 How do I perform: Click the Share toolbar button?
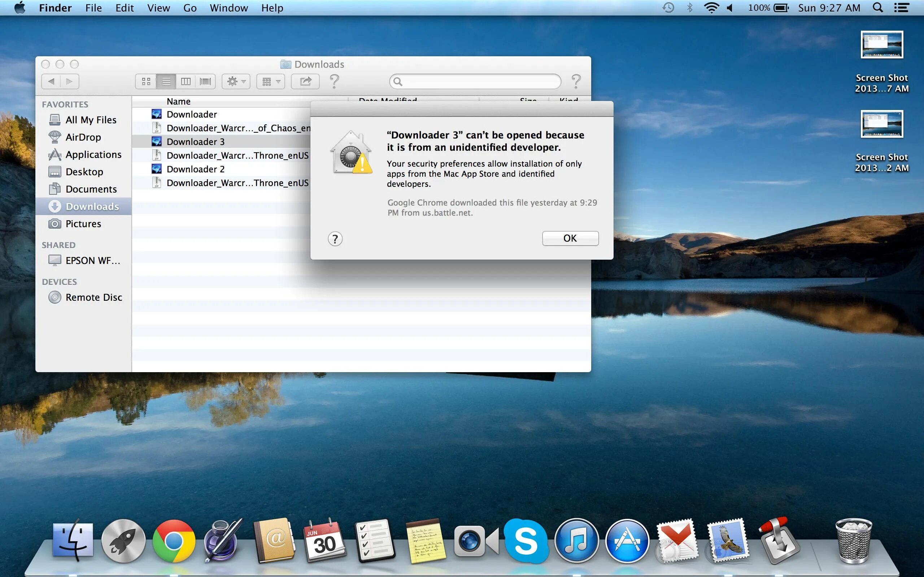click(305, 81)
